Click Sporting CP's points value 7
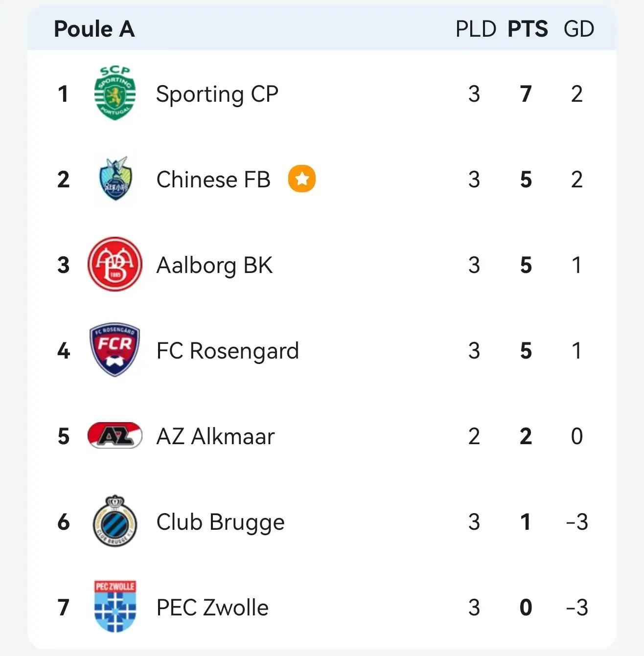644x656 pixels. (526, 94)
